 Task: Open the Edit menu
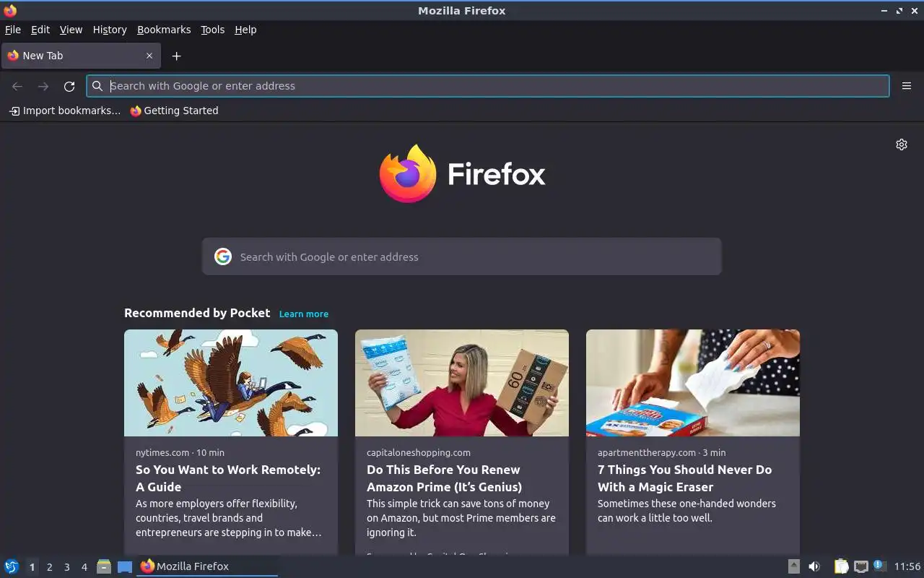point(40,30)
